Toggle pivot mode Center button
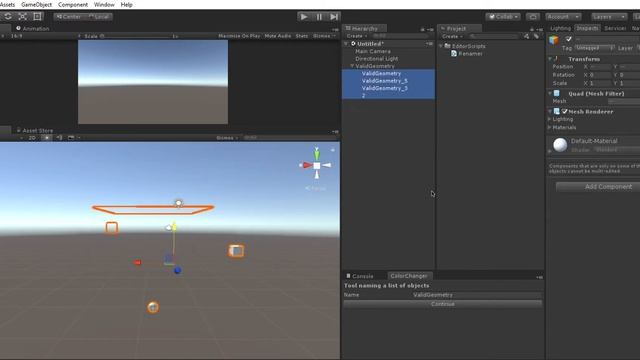 pyautogui.click(x=69, y=17)
